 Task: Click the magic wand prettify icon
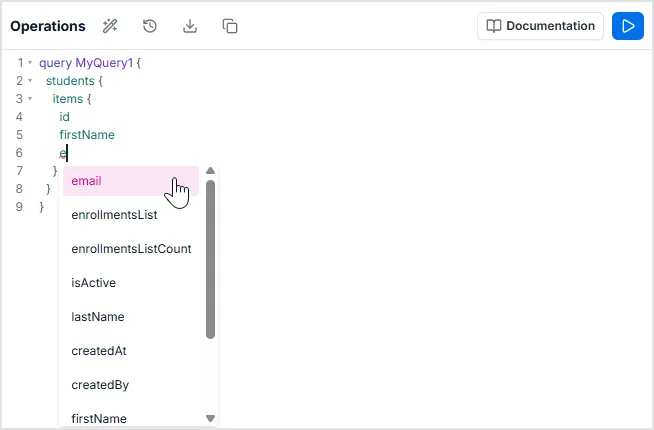pyautogui.click(x=110, y=26)
